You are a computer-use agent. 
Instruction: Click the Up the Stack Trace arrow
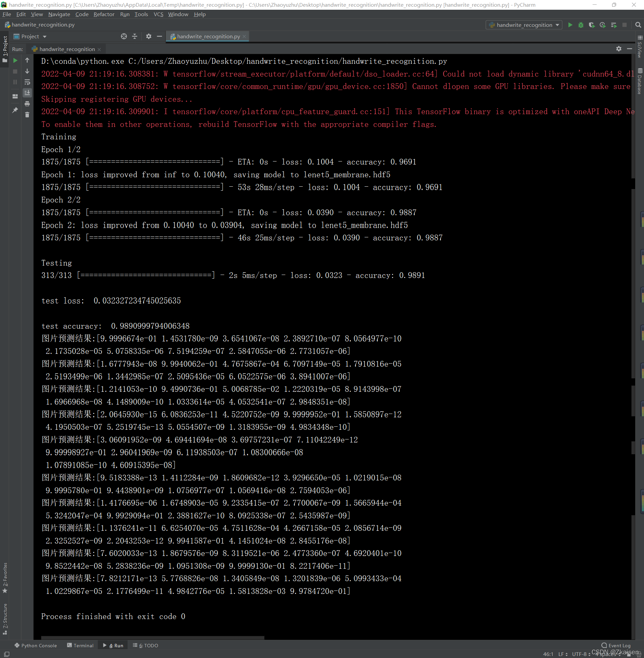[28, 60]
